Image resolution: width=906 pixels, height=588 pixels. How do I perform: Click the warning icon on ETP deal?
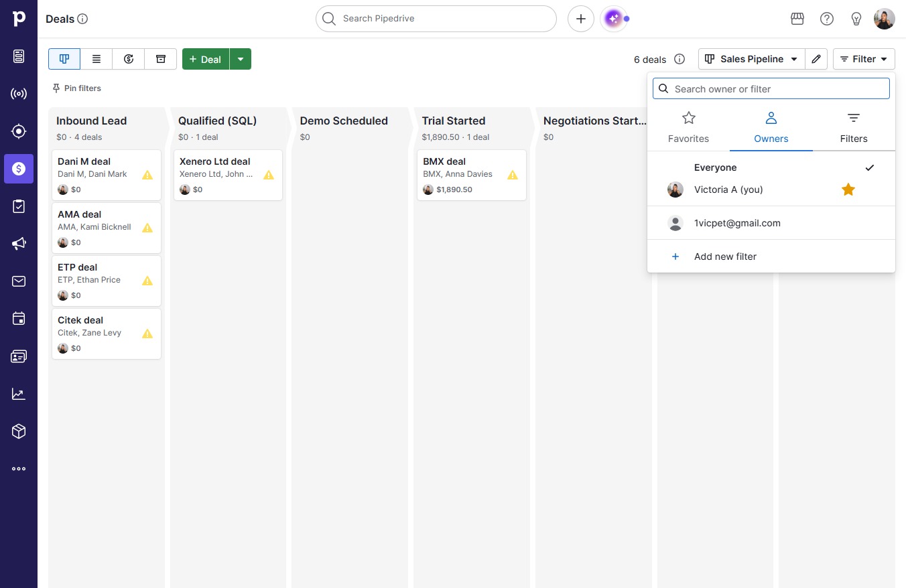[147, 281]
